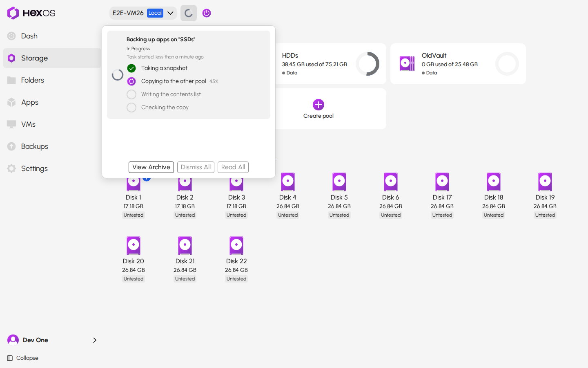This screenshot has width=588, height=368.
Task: Click the green Taking a snapshot checkmark
Action: coord(131,68)
